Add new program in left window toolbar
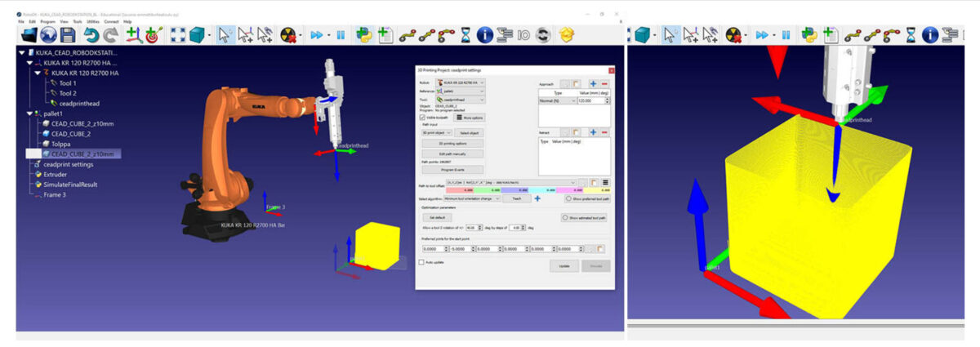Viewport: 980px width, 347px height. click(384, 34)
